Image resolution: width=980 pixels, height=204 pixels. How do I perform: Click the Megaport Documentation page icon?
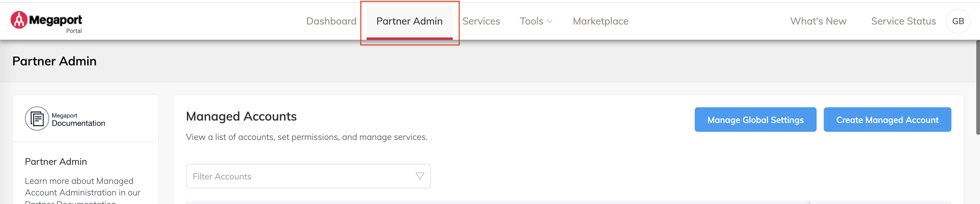click(x=37, y=119)
